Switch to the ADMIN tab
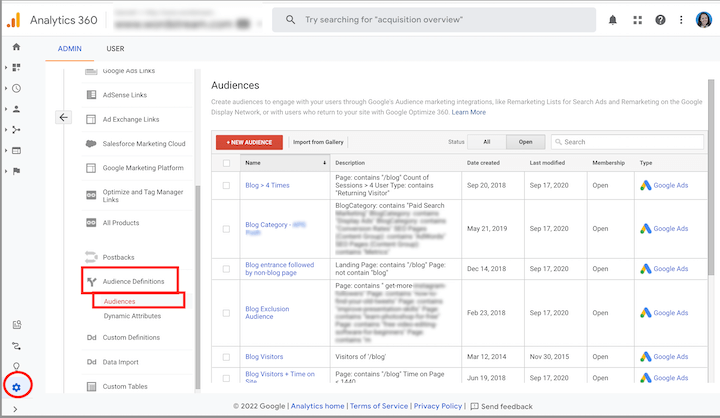 [70, 49]
